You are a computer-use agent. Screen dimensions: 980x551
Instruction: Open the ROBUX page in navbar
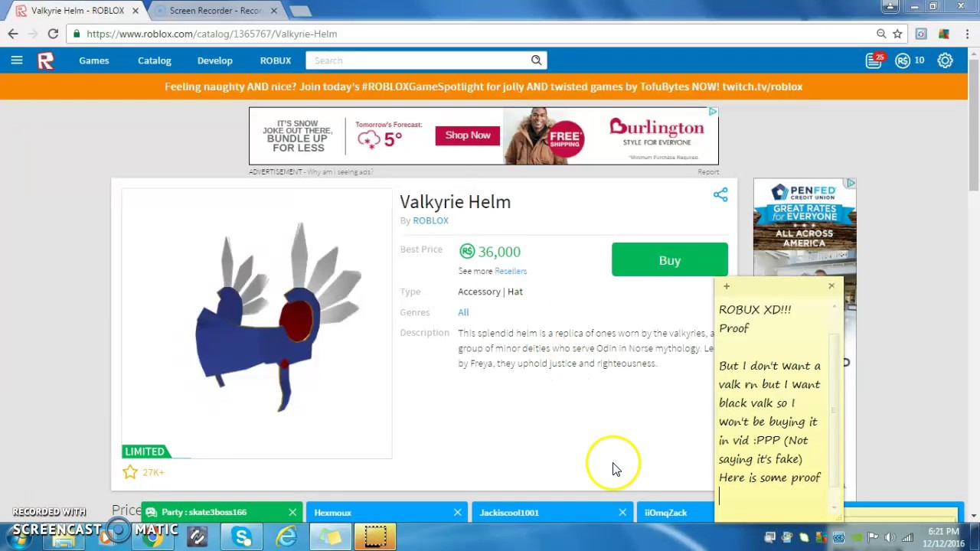[x=276, y=60]
